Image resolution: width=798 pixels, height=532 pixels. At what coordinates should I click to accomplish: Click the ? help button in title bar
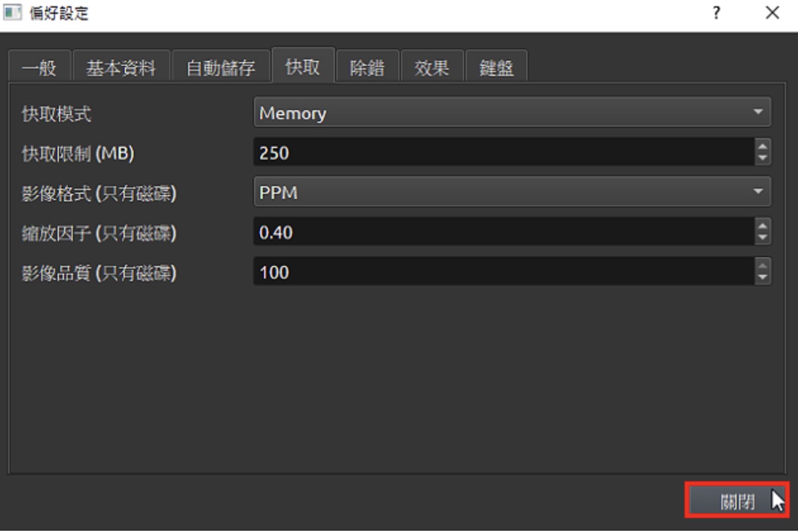tap(716, 13)
